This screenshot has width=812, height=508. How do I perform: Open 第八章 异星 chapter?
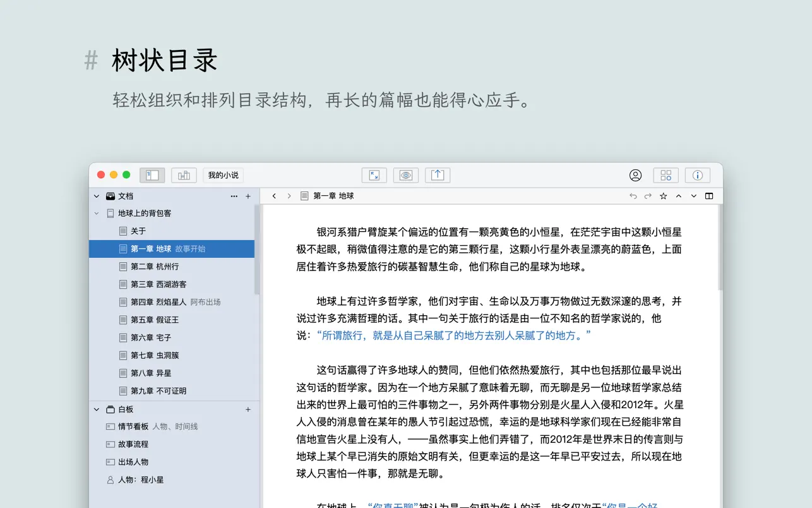[172, 373]
